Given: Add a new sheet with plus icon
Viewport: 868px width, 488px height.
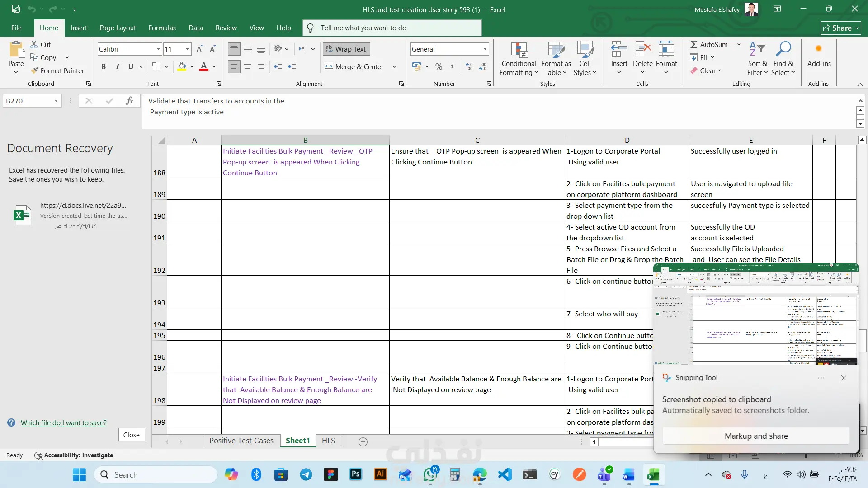Looking at the screenshot, I should (363, 441).
